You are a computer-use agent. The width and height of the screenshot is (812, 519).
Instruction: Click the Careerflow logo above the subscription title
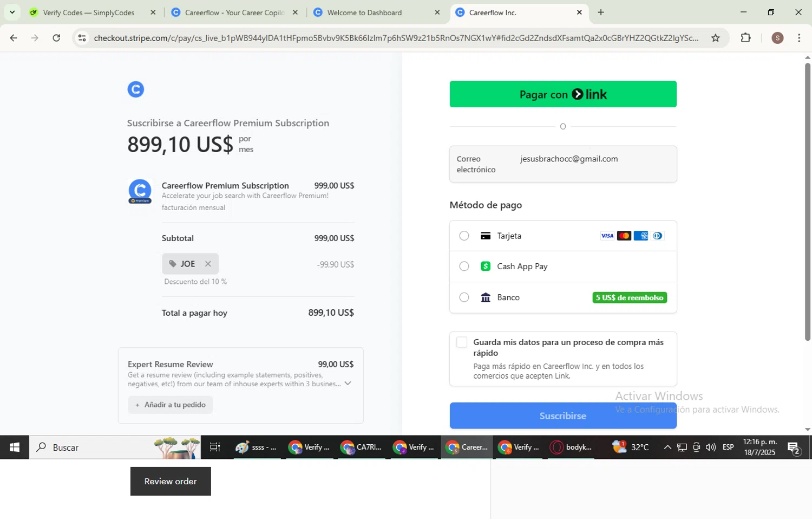coord(136,89)
